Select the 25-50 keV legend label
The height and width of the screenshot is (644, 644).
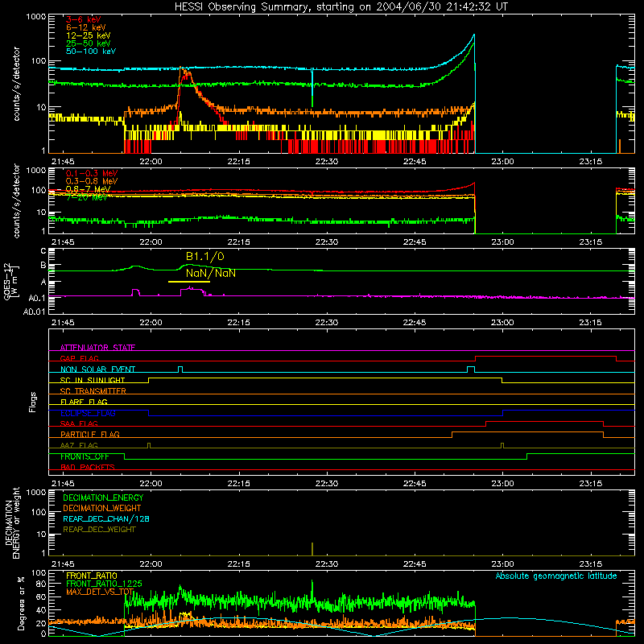pyautogui.click(x=88, y=43)
